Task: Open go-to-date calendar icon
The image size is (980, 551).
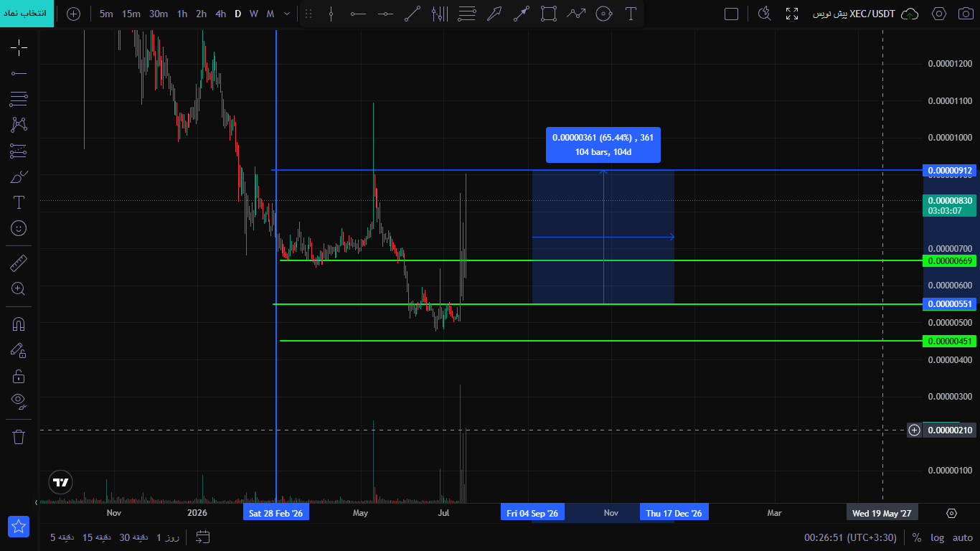Action: (202, 537)
